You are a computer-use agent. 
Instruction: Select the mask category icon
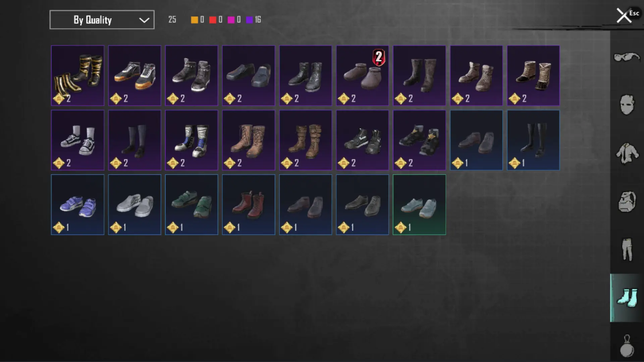(x=627, y=105)
